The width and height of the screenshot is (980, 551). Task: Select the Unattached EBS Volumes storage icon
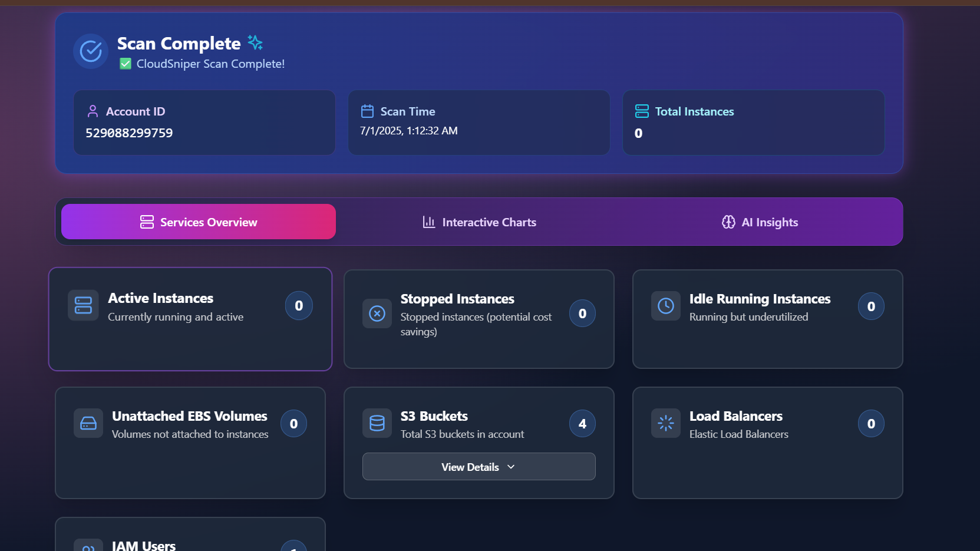tap(88, 423)
